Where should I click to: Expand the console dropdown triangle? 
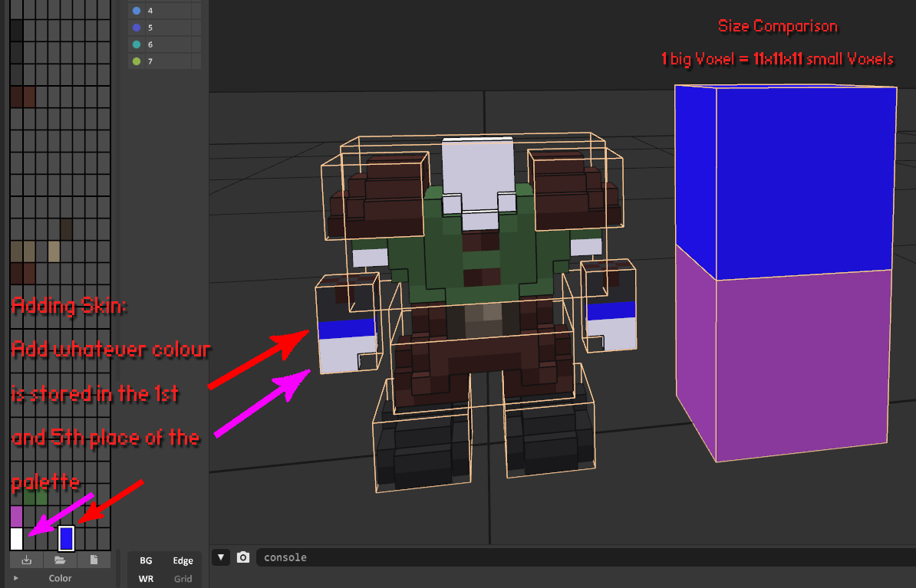(x=221, y=557)
